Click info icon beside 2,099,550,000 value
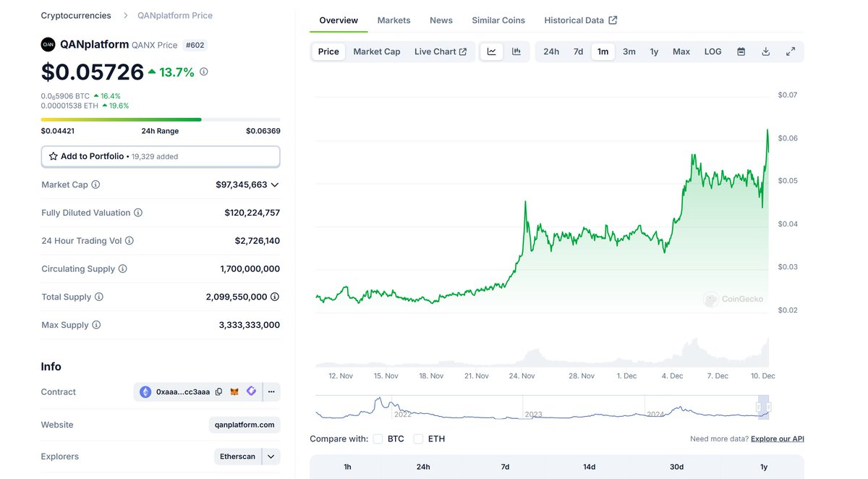This screenshot has width=868, height=479. [x=275, y=297]
